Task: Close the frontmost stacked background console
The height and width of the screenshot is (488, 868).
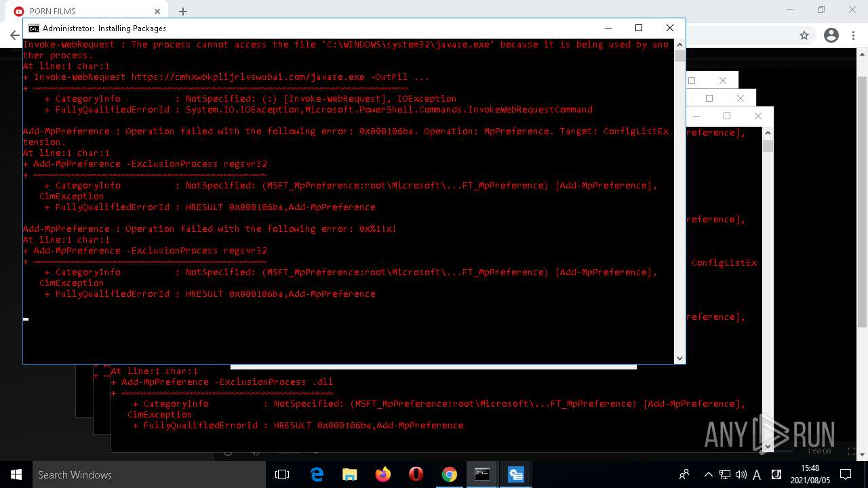Action: click(758, 116)
